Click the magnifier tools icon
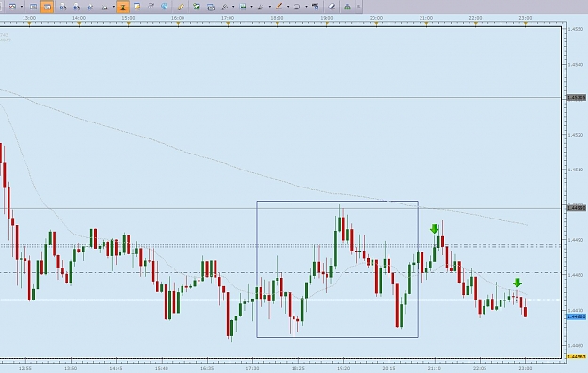The width and height of the screenshot is (588, 373). (225, 7)
